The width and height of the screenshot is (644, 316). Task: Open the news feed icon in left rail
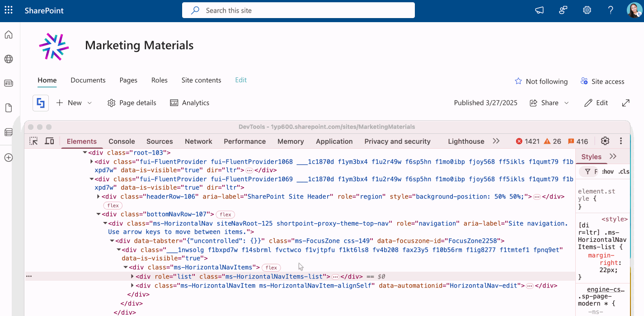9,83
